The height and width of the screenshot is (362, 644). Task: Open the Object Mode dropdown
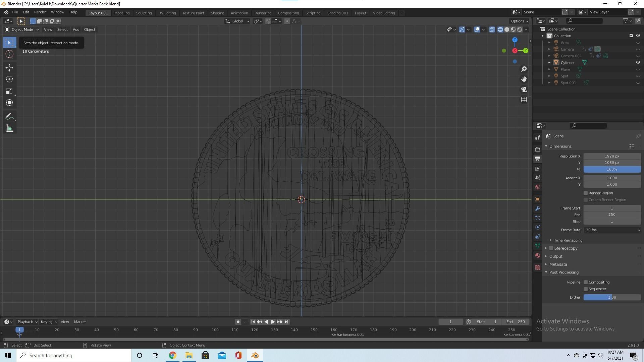click(22, 29)
